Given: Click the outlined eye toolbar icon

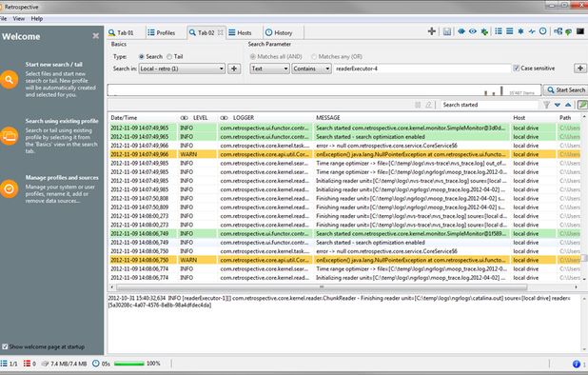Looking at the screenshot, I should [473, 31].
